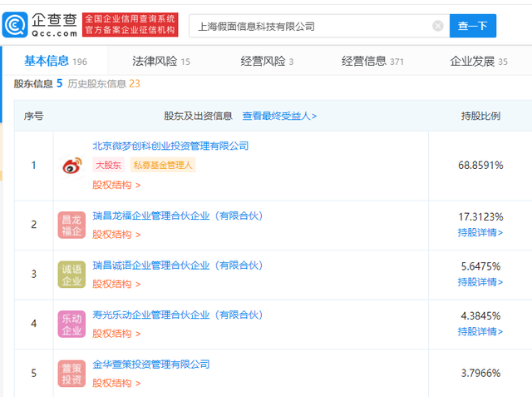Click the Weibo logo of first shareholder
The image size is (532, 397).
click(x=71, y=166)
